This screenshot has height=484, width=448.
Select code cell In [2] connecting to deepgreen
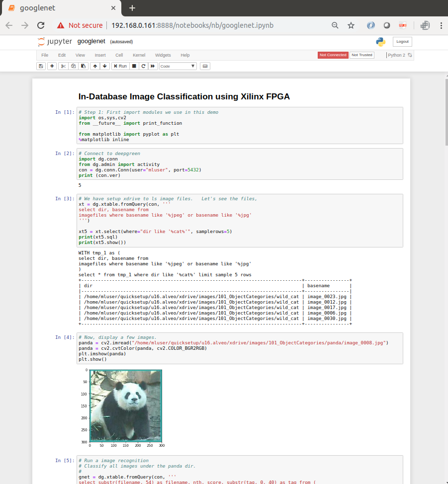(x=240, y=164)
